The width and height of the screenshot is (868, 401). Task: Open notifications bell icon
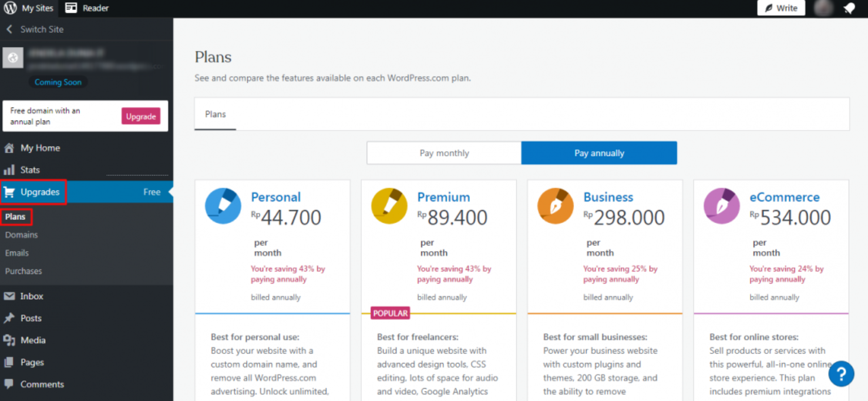tap(849, 8)
